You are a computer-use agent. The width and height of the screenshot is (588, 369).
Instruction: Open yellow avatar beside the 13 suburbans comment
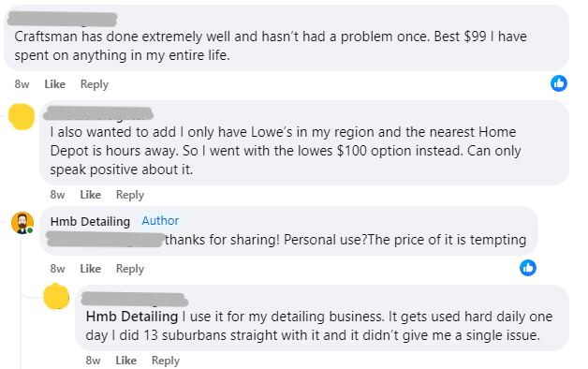[56, 297]
